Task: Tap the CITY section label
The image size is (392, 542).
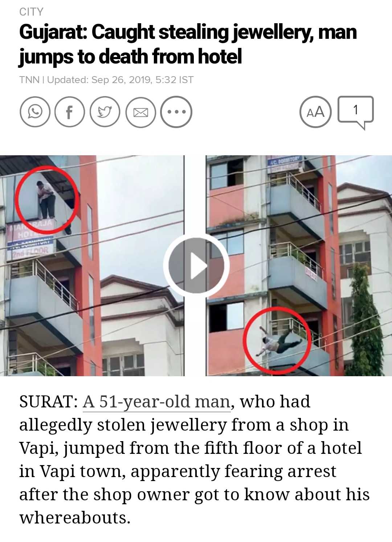Action: pyautogui.click(x=31, y=12)
